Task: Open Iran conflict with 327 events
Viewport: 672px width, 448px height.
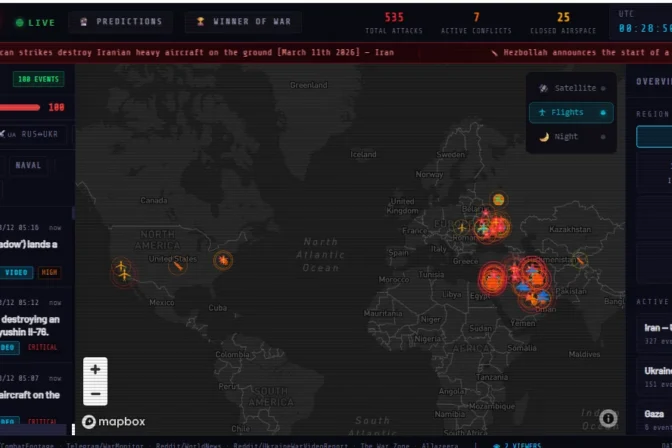Action: point(656,334)
